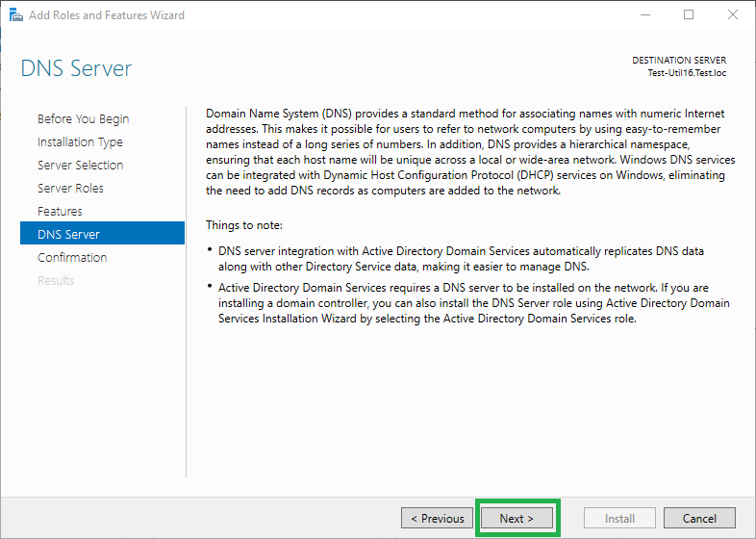Click the grayed-out Results step

click(56, 280)
